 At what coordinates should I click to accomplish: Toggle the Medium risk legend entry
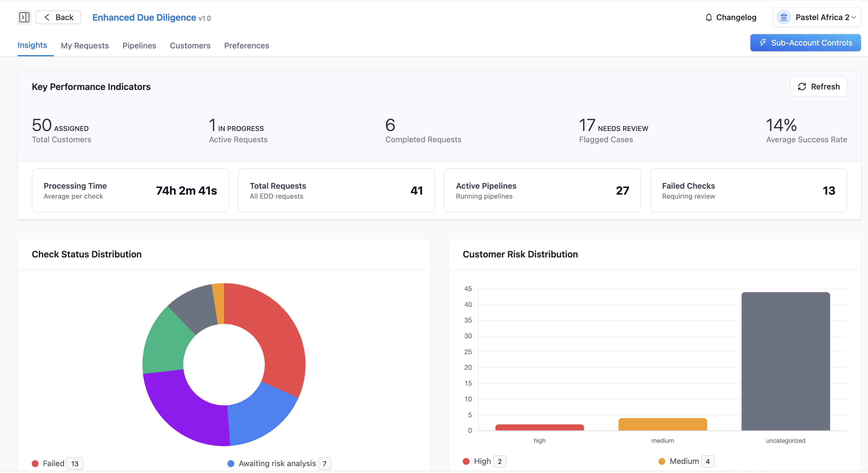[x=684, y=461]
